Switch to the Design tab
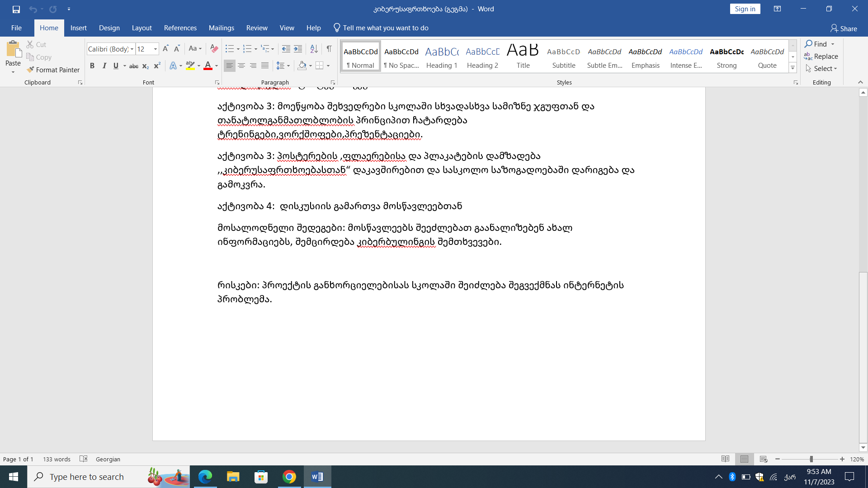 [x=109, y=28]
